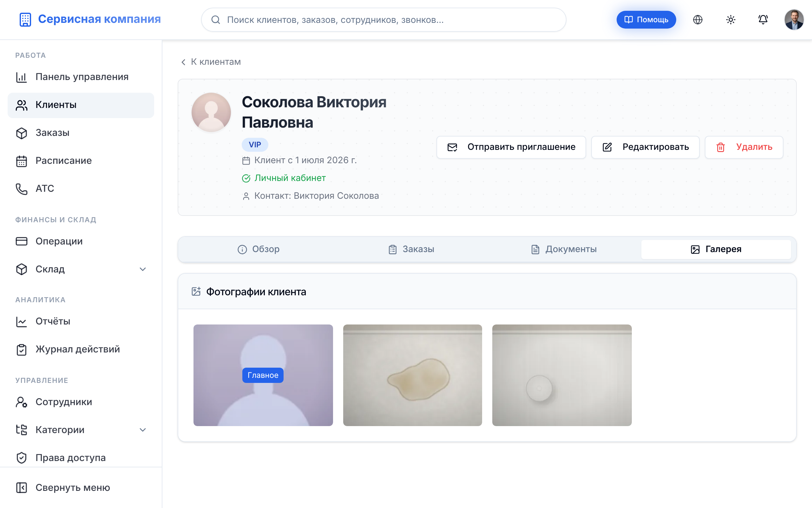Click Клиент с 1 июля 2026 г. text

point(305,160)
